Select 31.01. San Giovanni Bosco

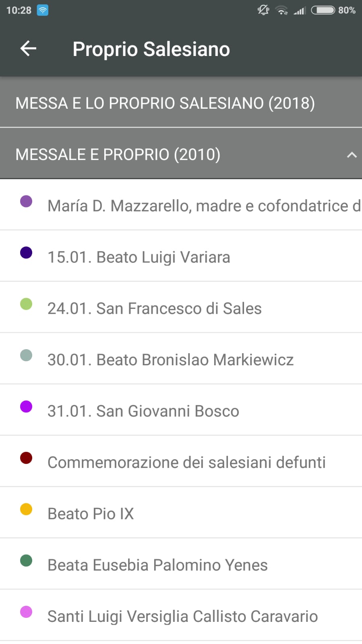pyautogui.click(x=143, y=411)
